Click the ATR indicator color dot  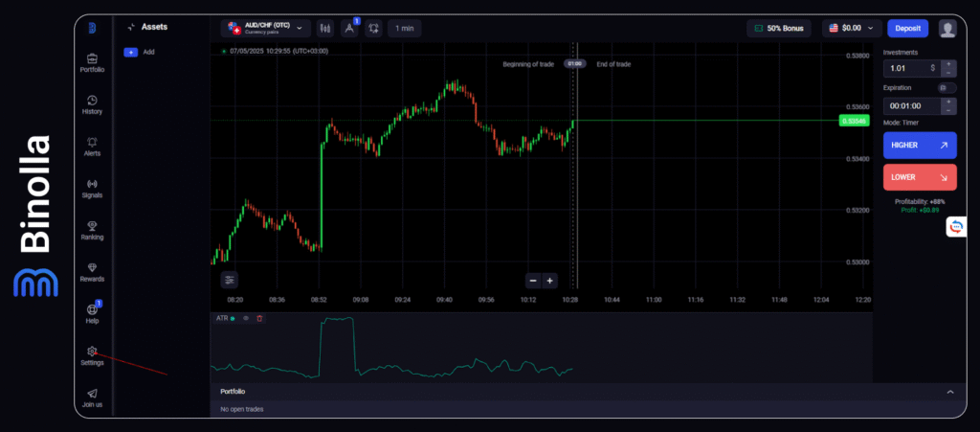233,318
